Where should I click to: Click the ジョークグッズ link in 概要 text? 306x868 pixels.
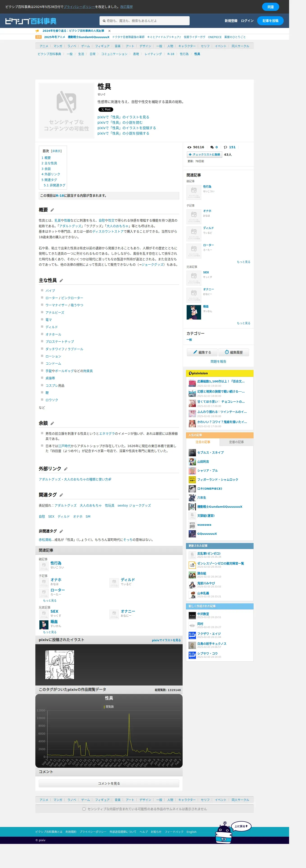coord(152,265)
